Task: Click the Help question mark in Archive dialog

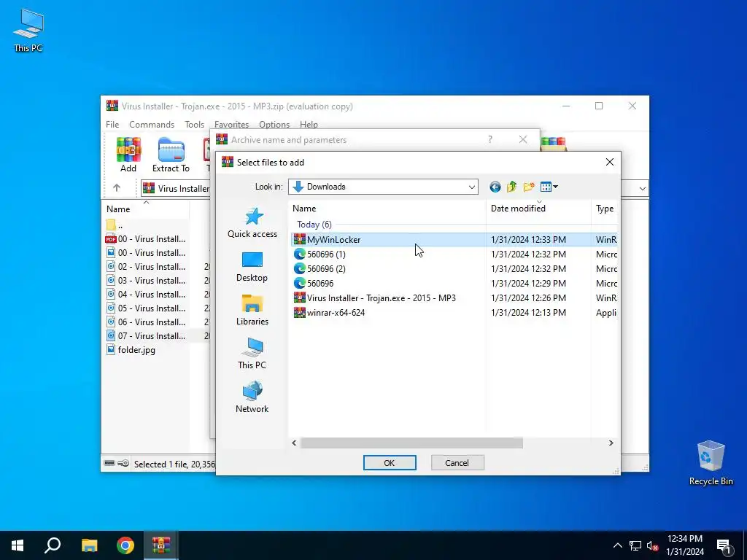Action: coord(490,139)
